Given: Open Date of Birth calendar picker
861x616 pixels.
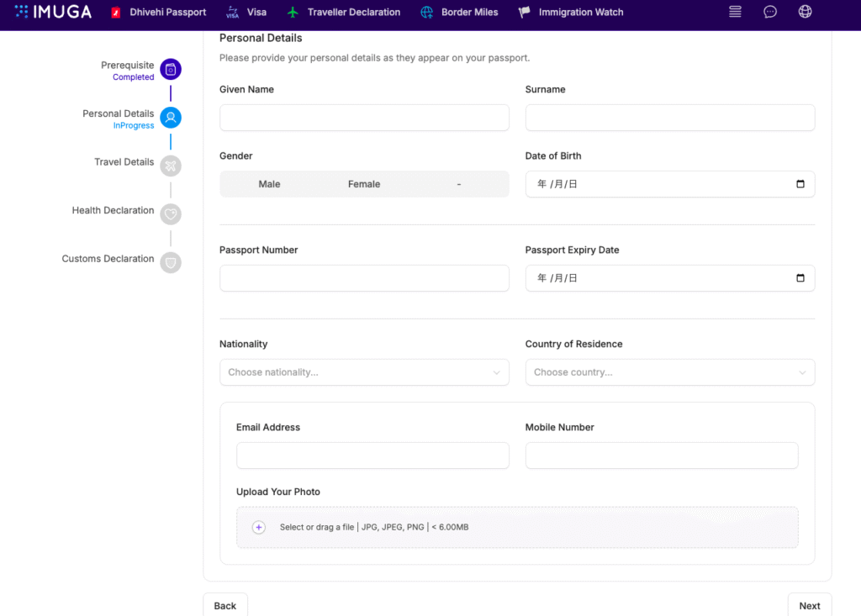Looking at the screenshot, I should click(x=800, y=184).
